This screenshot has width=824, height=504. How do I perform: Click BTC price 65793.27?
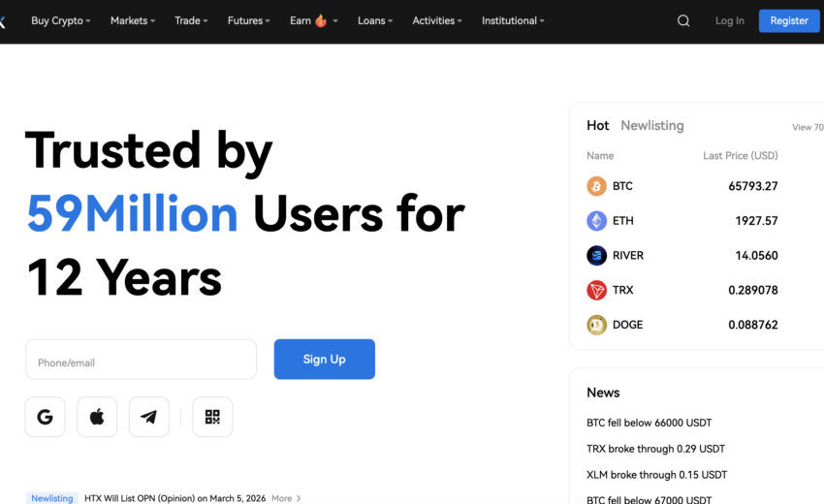point(753,186)
